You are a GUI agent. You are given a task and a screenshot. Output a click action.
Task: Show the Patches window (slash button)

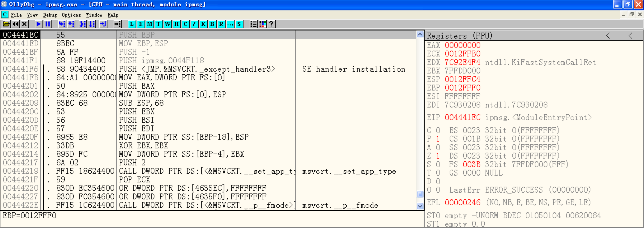(194, 24)
